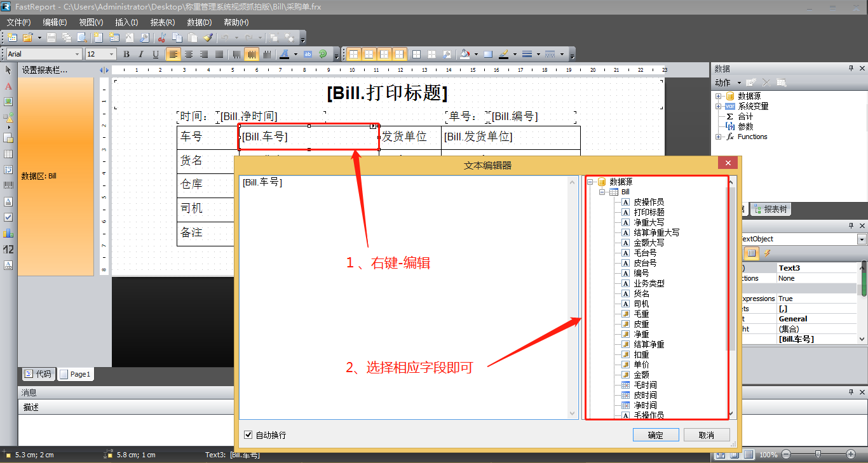Click the 确定 button

point(655,435)
